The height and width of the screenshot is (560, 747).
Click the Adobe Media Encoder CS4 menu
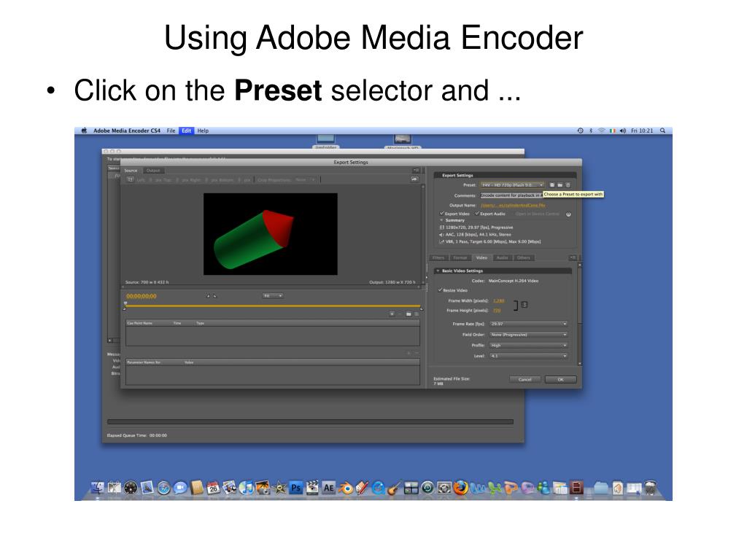click(x=127, y=131)
